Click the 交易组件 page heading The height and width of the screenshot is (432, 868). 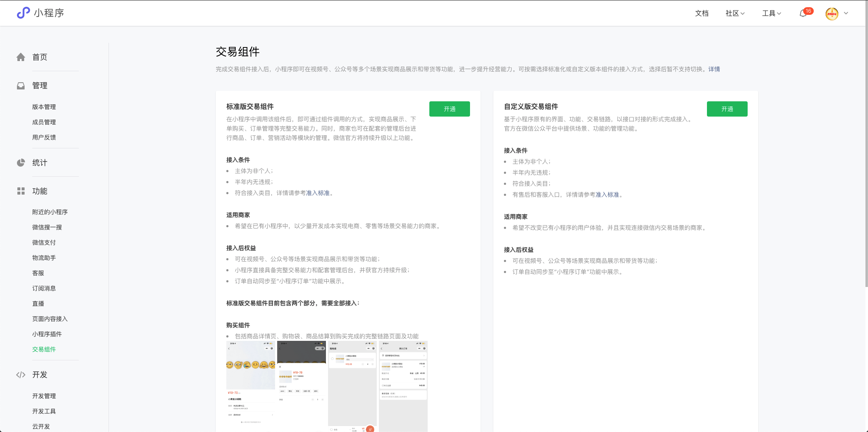(238, 52)
